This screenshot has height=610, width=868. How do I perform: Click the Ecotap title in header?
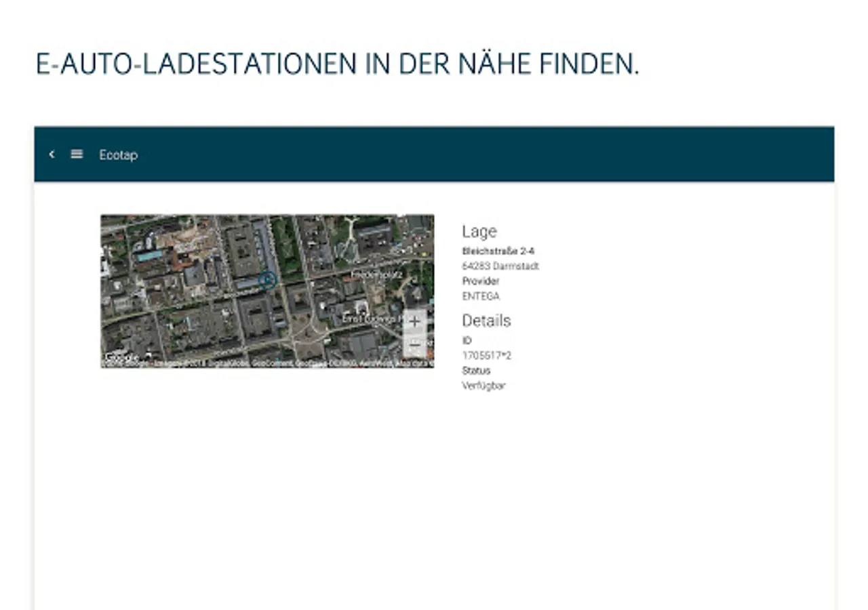[118, 155]
